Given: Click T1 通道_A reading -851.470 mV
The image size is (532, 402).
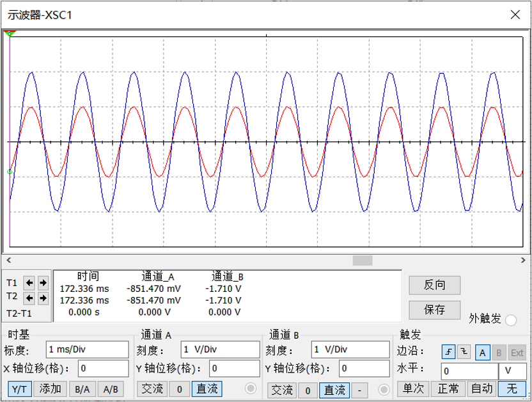Looking at the screenshot, I should (153, 289).
